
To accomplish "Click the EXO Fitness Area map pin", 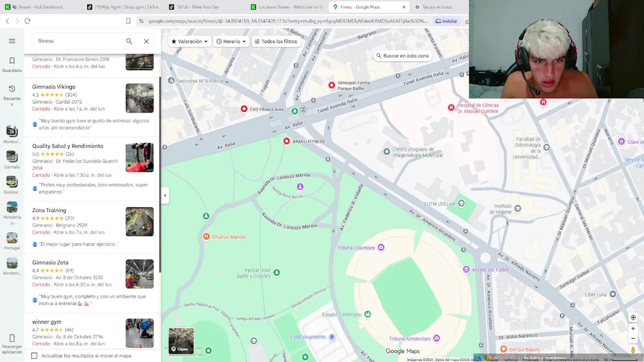I will coord(244,109).
